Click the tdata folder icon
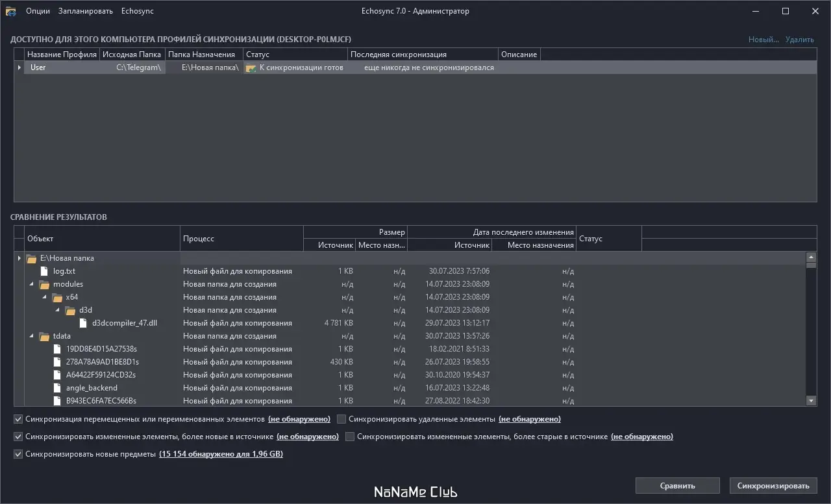This screenshot has height=504, width=831. pyautogui.click(x=44, y=337)
